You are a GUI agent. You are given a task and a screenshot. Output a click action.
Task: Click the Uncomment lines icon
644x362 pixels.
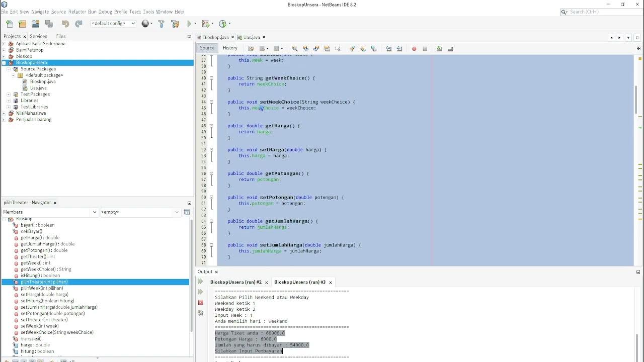[x=450, y=49]
